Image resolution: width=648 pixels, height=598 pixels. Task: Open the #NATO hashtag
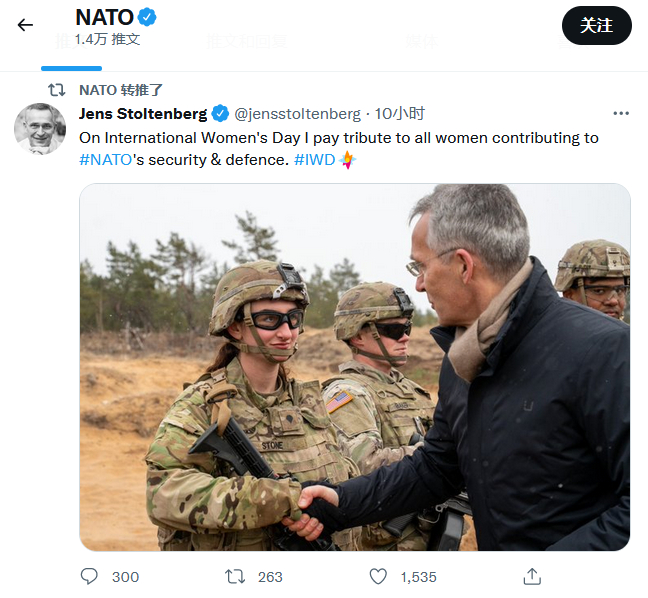click(x=105, y=160)
